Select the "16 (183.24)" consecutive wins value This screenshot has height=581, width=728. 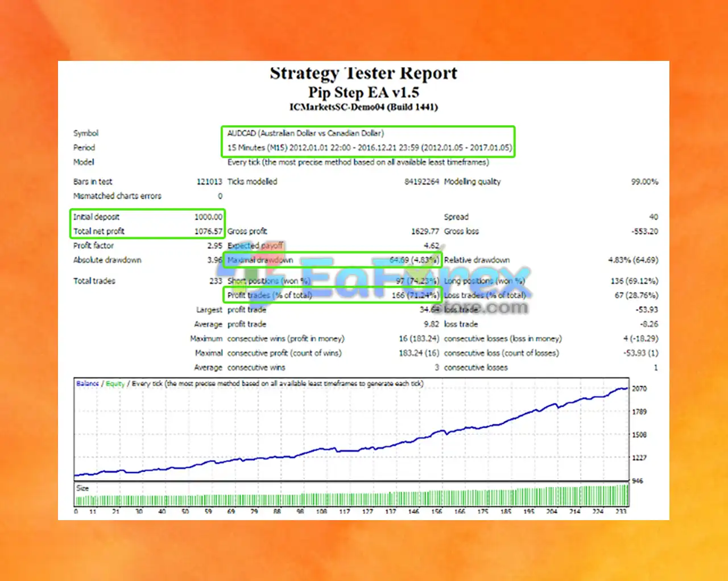pyautogui.click(x=419, y=339)
